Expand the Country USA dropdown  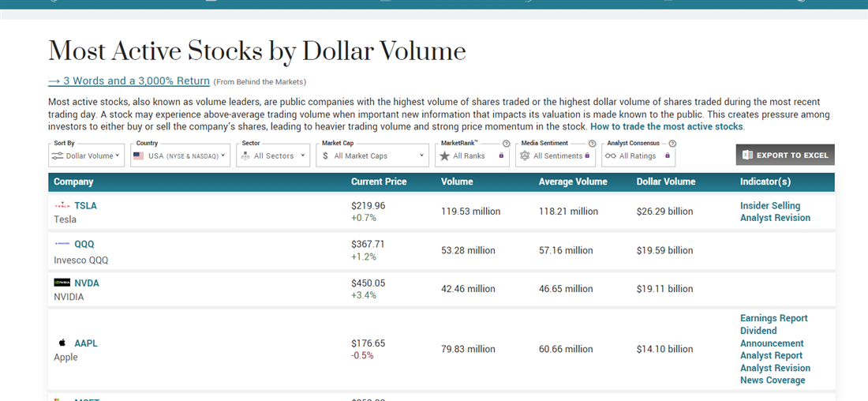[x=180, y=156]
